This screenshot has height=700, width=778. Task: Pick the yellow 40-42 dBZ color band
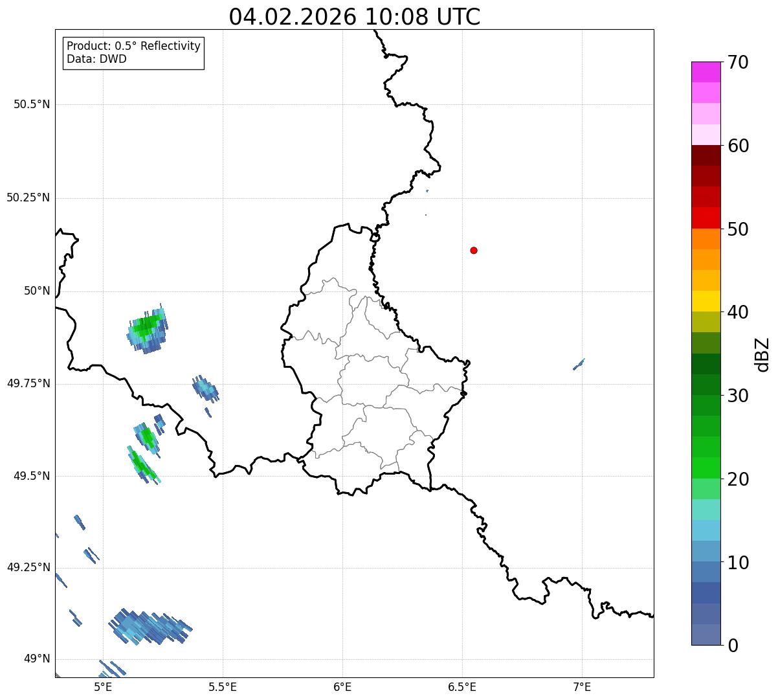click(706, 301)
